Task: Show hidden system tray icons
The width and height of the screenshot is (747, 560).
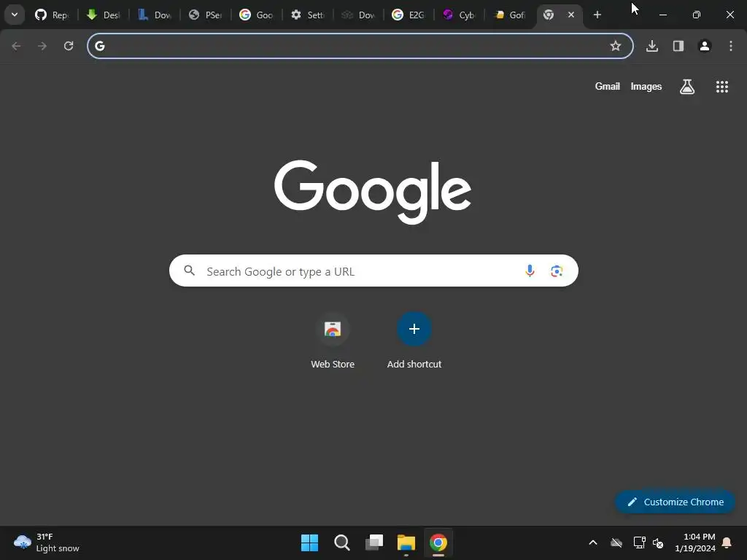Action: click(x=593, y=542)
